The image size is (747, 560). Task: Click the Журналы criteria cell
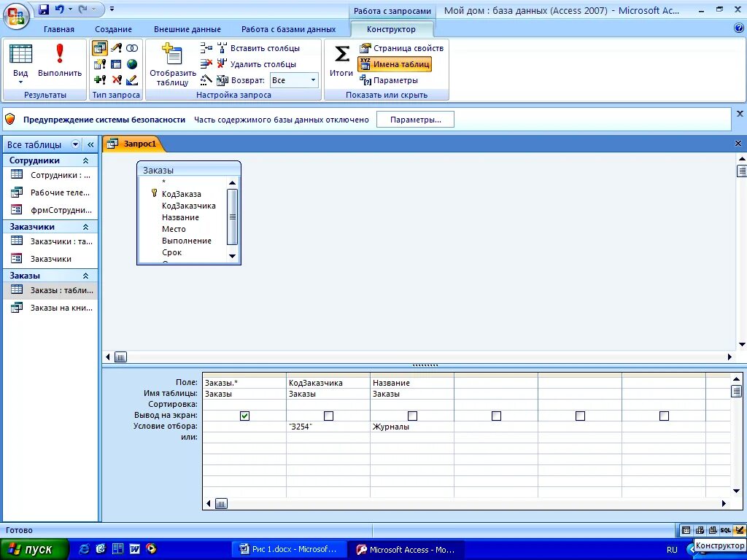pos(412,427)
